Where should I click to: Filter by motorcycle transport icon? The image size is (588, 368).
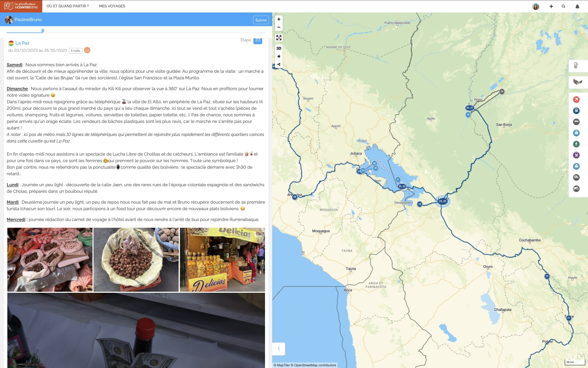tap(576, 189)
